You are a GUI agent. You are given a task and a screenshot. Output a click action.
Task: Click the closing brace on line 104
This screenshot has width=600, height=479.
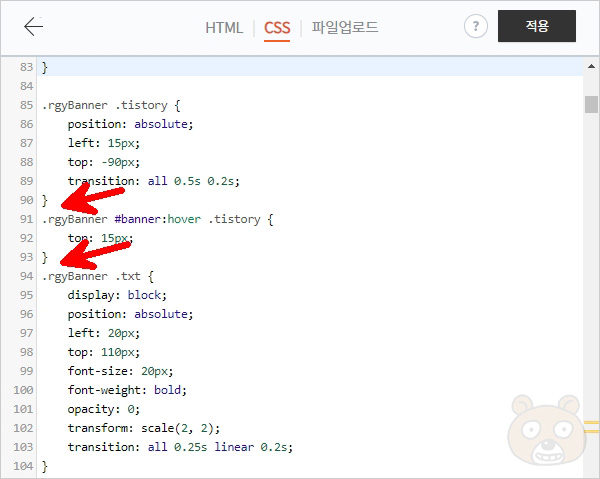click(45, 466)
